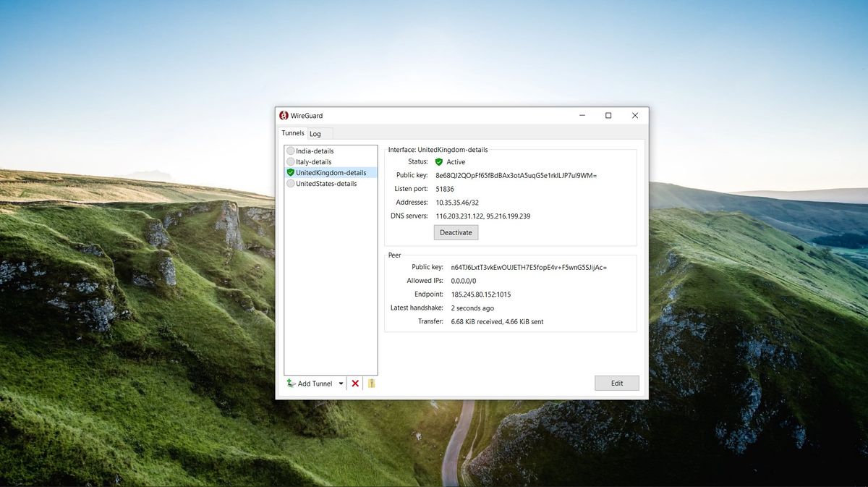Minimize the WireGuard window

[x=582, y=115]
